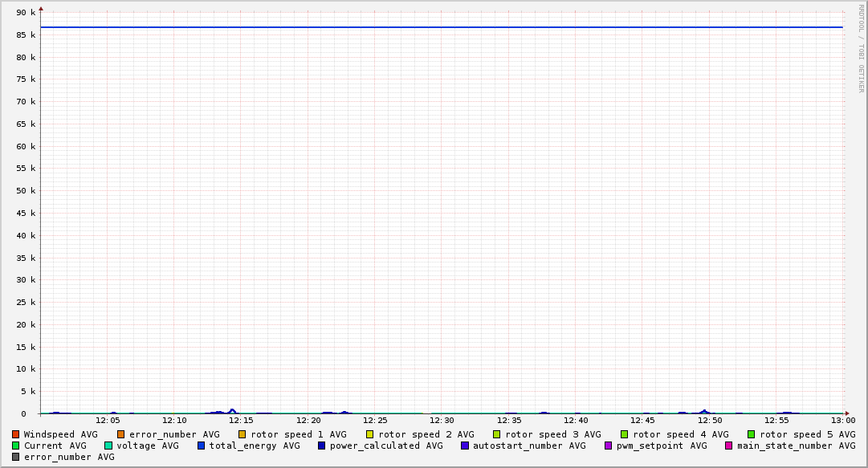Screen dimensions: 868x468
Task: Click the 12:30 time axis label
Action: click(x=442, y=420)
